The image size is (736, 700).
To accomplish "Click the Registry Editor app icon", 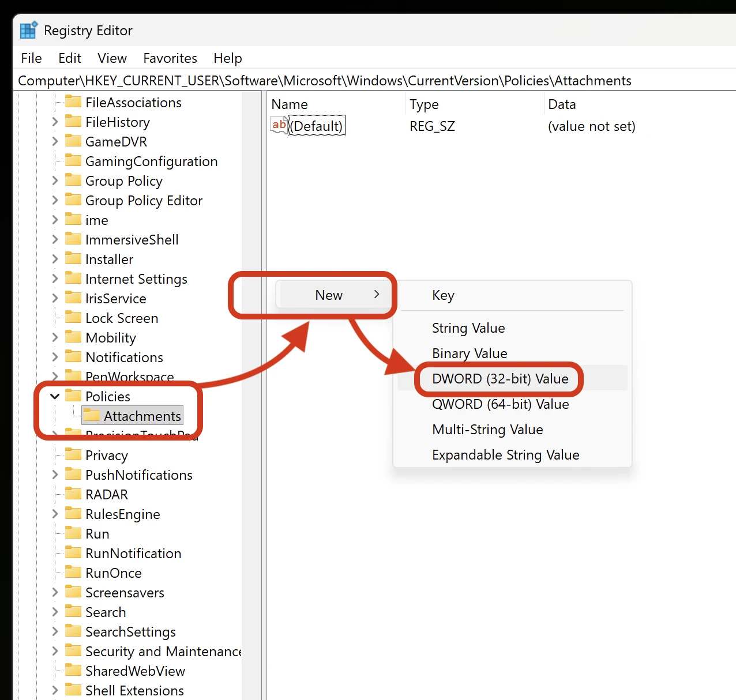I will pyautogui.click(x=28, y=30).
